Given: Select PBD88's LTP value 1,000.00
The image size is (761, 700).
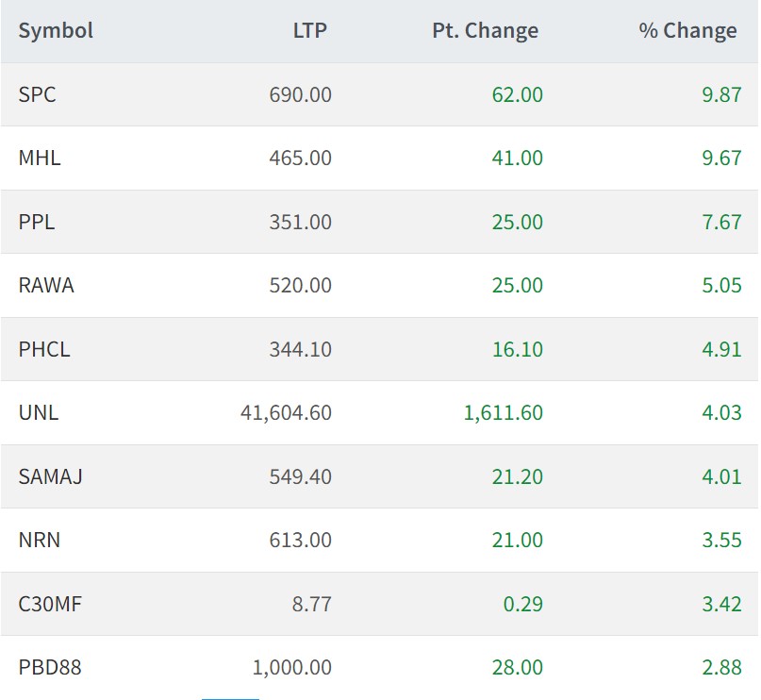Looking at the screenshot, I should 291,667.
